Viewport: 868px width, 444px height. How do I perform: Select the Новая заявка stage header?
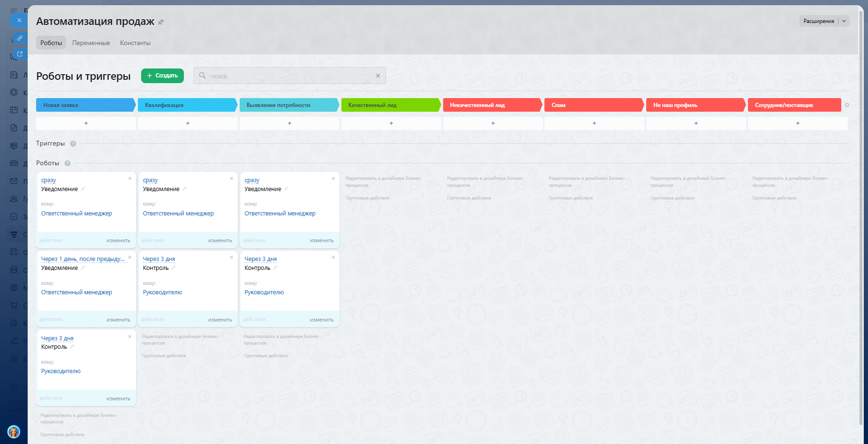point(86,105)
